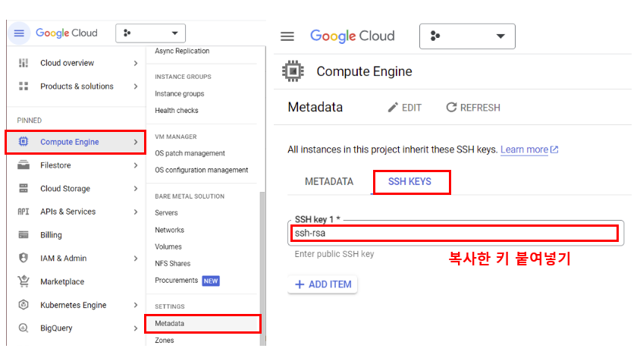
Task: Expand the APIs & Services submenu arrow
Action: 136,212
